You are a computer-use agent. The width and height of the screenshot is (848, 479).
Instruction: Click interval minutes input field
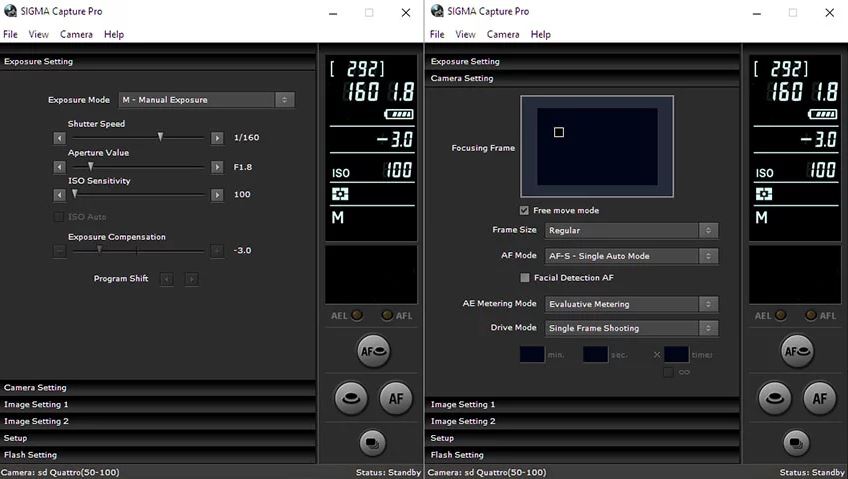click(532, 355)
